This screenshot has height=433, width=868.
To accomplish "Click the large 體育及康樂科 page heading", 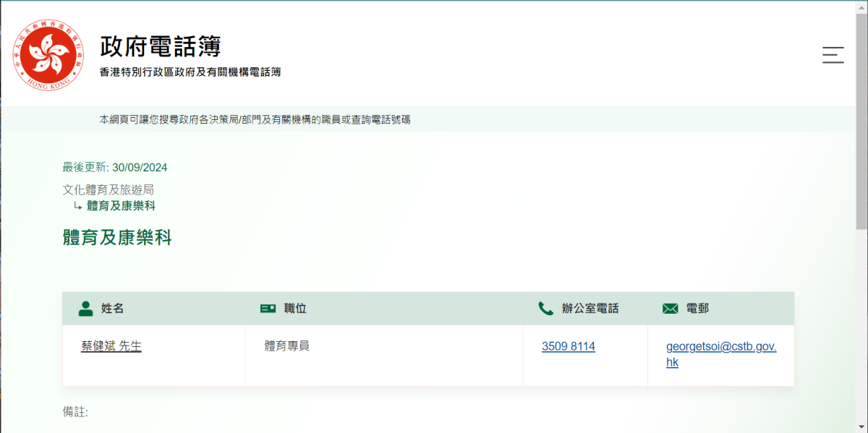I will [117, 238].
